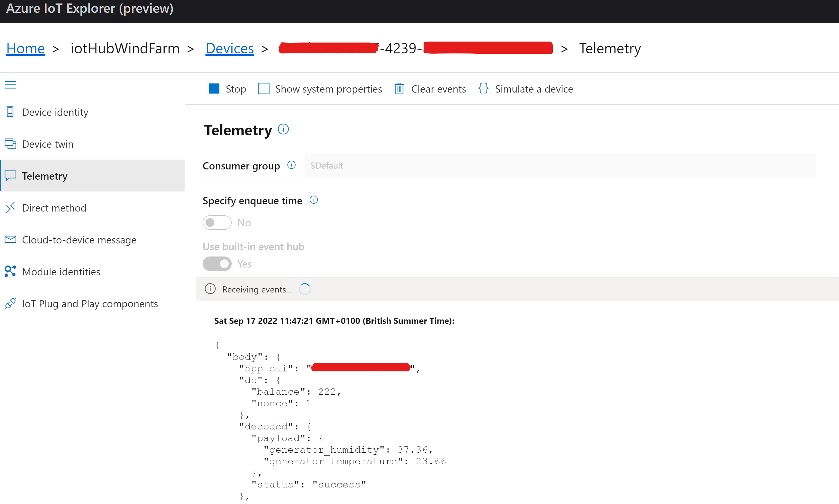This screenshot has height=504, width=839.
Task: Click the IoT Plug and Play plug icon
Action: 10,303
